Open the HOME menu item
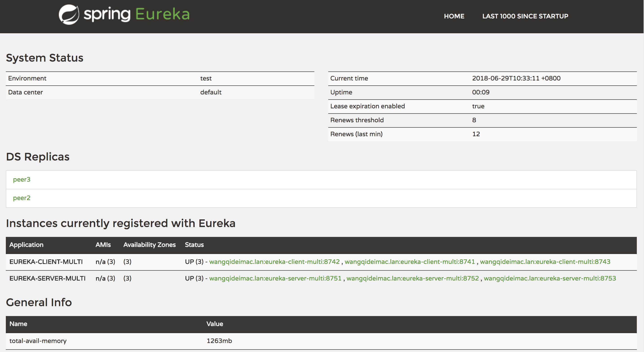Screen dimensions: 644x352 454,16
